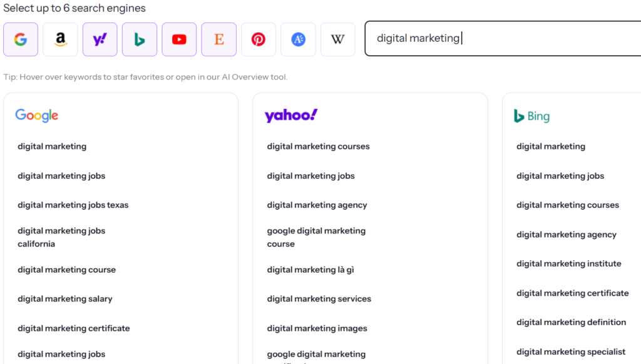Open Google keyword "digital marketing jobs texas"
This screenshot has height=364, width=641.
[73, 205]
